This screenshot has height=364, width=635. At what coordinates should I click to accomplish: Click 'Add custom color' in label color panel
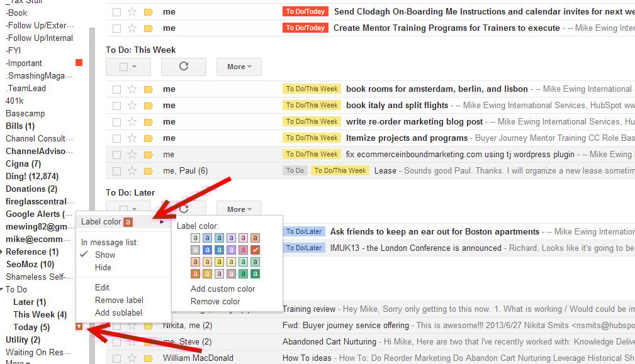pos(223,289)
